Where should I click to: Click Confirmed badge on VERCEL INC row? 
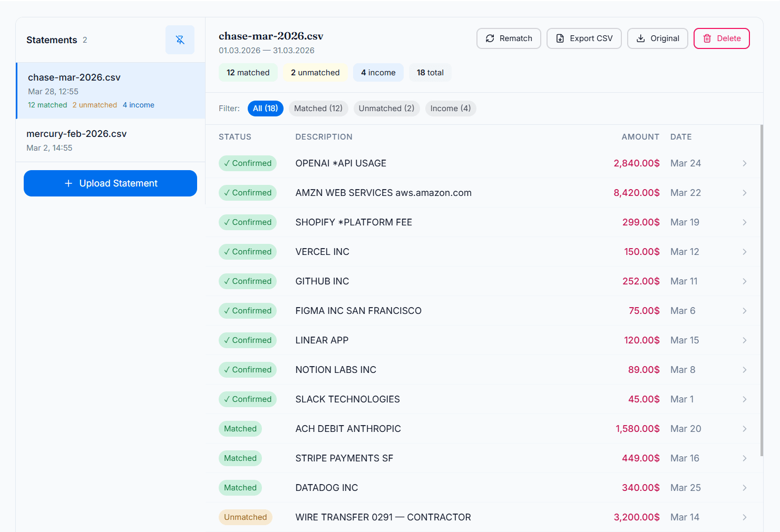[248, 252]
